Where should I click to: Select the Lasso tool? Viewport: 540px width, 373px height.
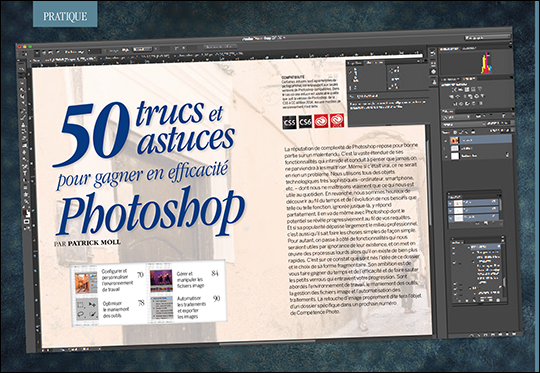(x=22, y=82)
